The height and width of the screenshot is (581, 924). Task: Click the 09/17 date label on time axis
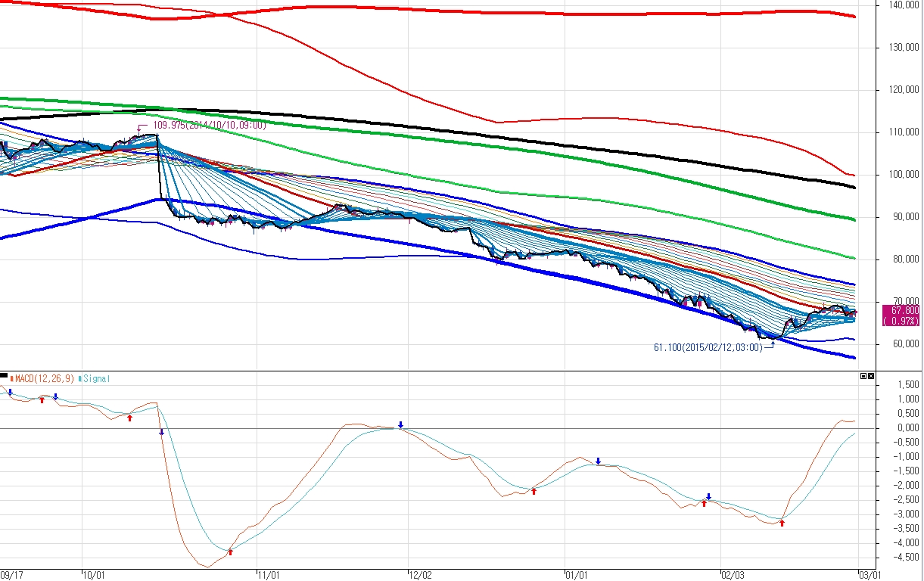(x=11, y=575)
